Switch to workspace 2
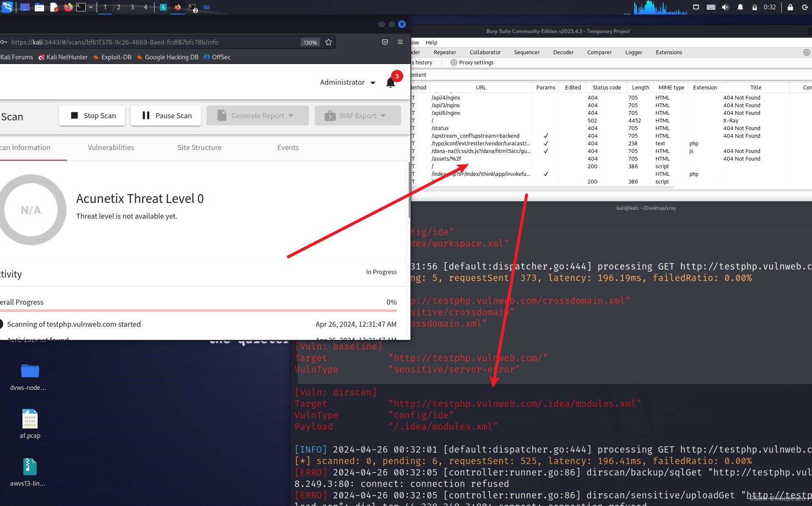Screen dimensions: 812x506 [119, 7]
